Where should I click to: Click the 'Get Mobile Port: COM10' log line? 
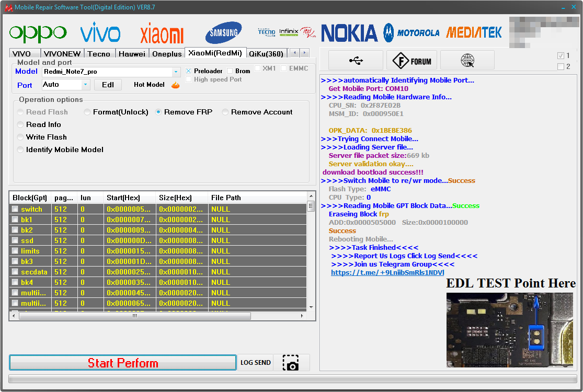click(369, 89)
